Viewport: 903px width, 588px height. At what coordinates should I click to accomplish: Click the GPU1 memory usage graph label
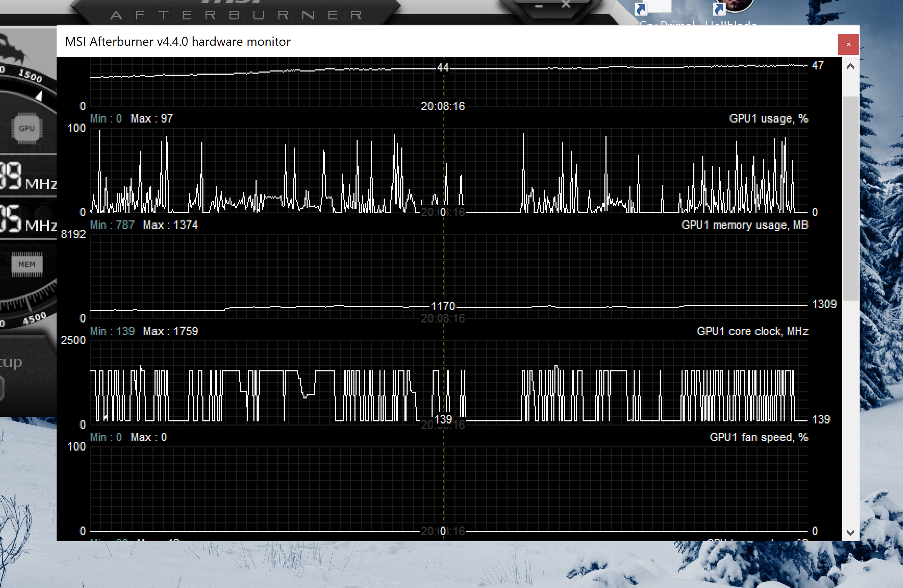[x=744, y=225]
